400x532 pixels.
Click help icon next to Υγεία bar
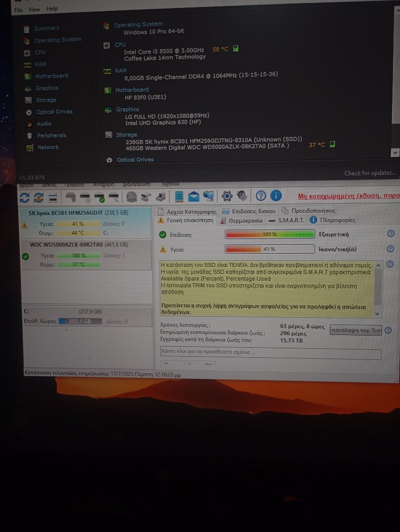(390, 249)
